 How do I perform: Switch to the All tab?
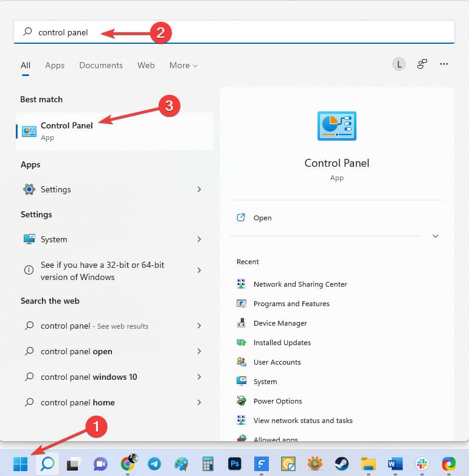point(26,65)
